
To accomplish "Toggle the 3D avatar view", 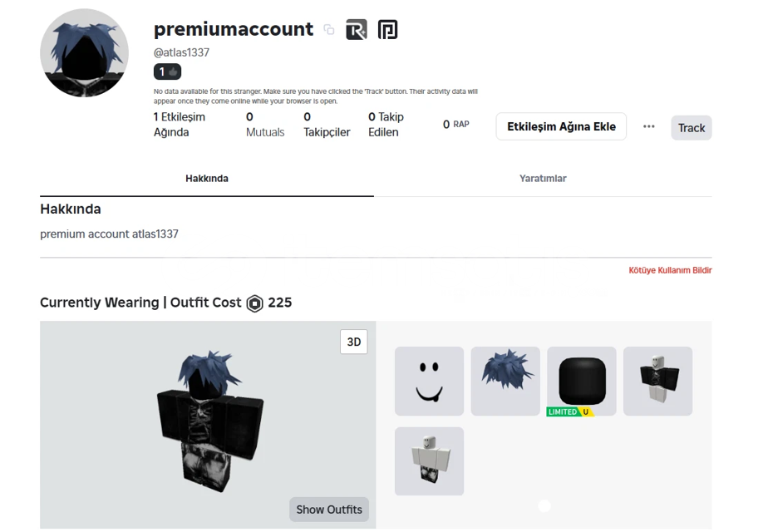I will pos(353,342).
